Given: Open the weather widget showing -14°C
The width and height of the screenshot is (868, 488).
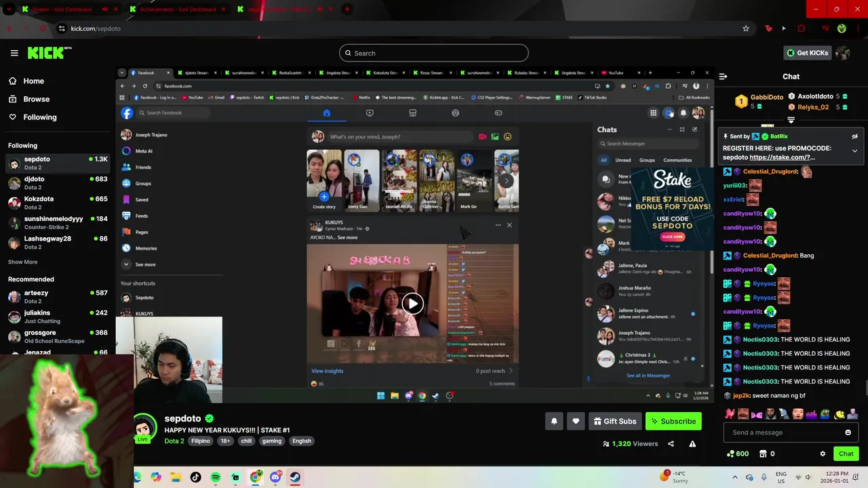Looking at the screenshot, I should click(x=675, y=477).
